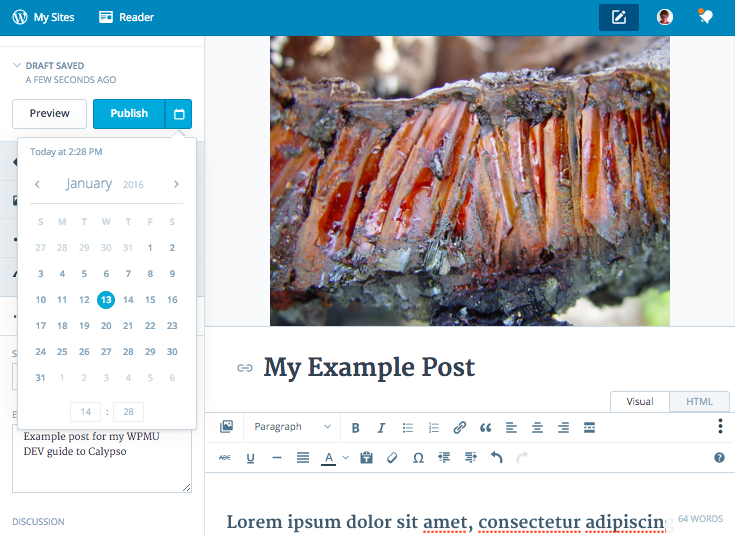Image resolution: width=735 pixels, height=535 pixels.
Task: Select January 25 in the calendar
Action: (x=62, y=352)
